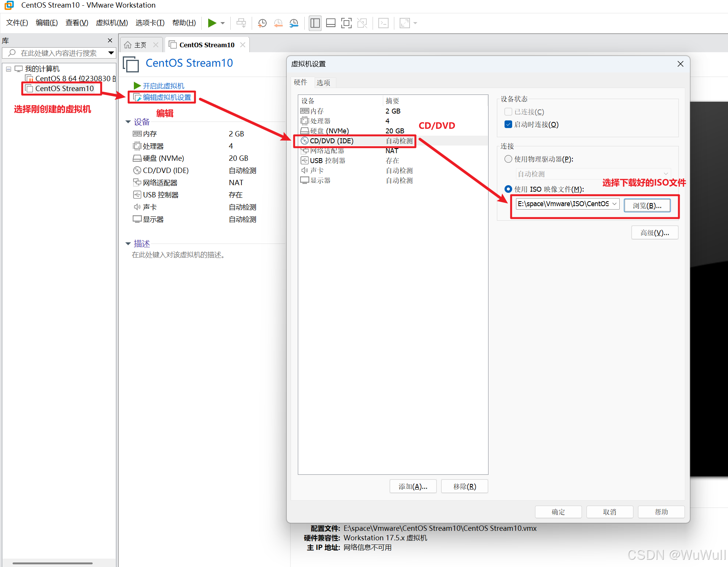Click the green power-on play icon in toolbar
Viewport: 728px width, 567px height.
(212, 23)
